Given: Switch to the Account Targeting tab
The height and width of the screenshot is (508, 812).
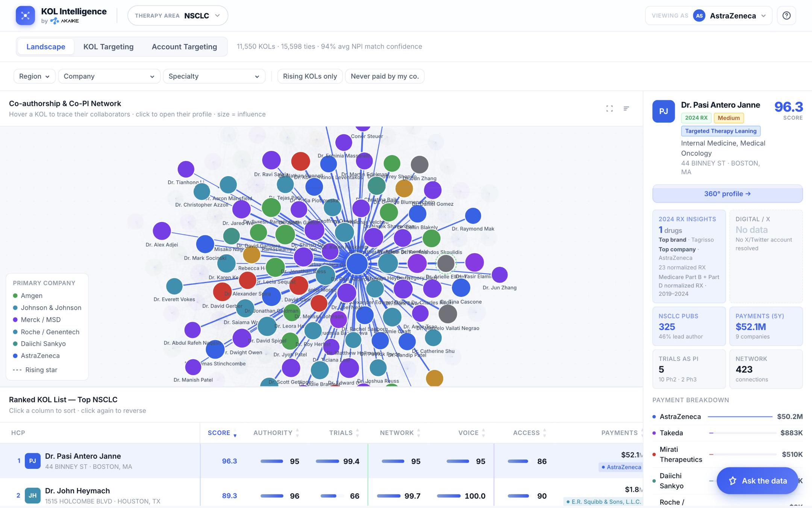Looking at the screenshot, I should [x=184, y=47].
